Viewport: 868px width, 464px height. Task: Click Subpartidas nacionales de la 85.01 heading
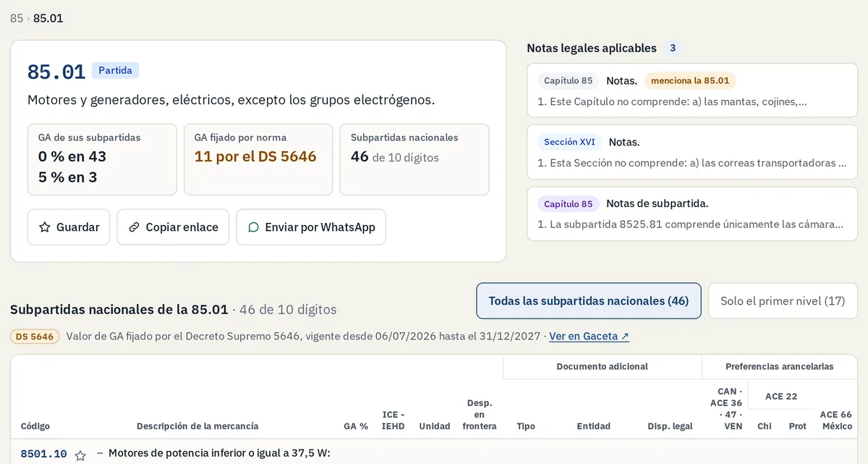click(x=119, y=310)
